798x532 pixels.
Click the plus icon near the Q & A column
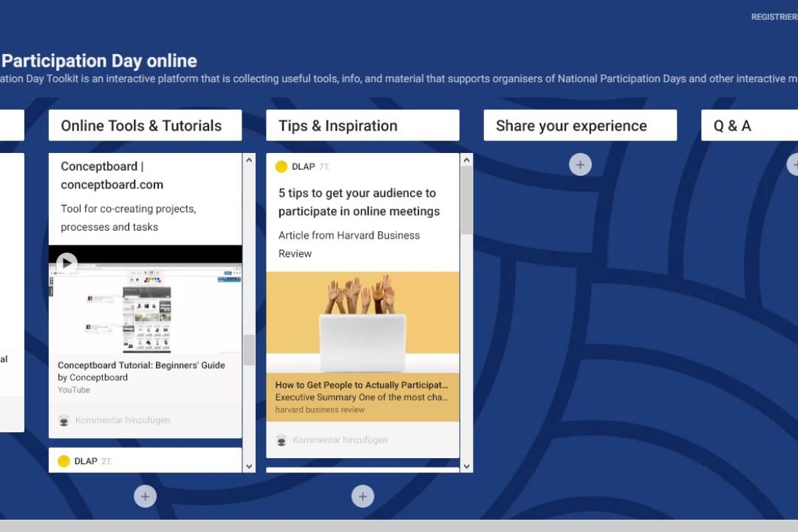(x=794, y=164)
